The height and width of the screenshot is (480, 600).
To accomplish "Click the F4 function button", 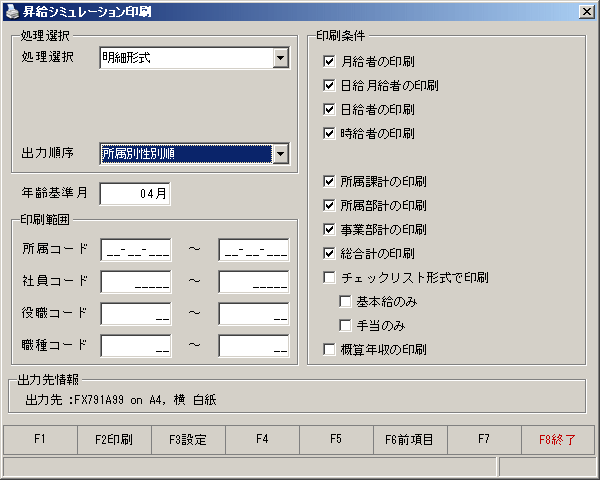I will pyautogui.click(x=262, y=439).
